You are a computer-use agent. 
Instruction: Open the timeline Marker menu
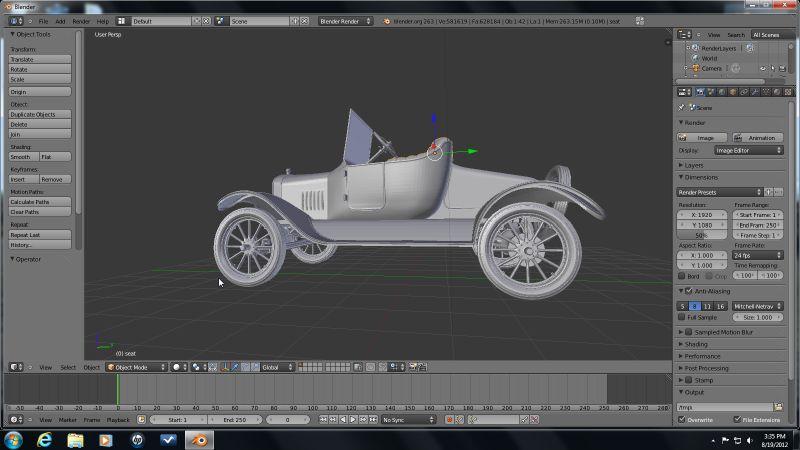(67, 420)
